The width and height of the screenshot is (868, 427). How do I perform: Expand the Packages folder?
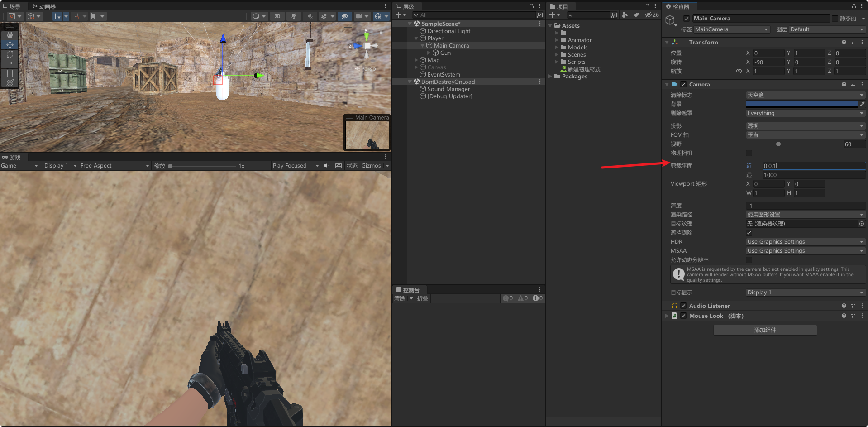[550, 77]
